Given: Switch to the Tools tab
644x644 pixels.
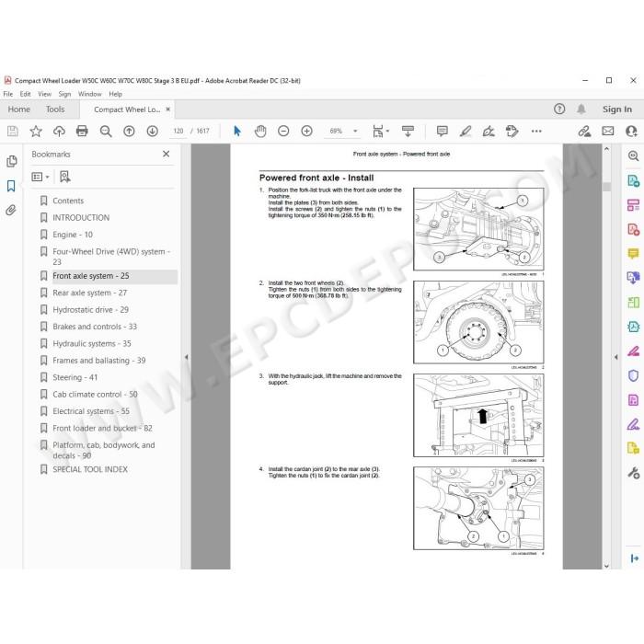Looking at the screenshot, I should tap(55, 109).
